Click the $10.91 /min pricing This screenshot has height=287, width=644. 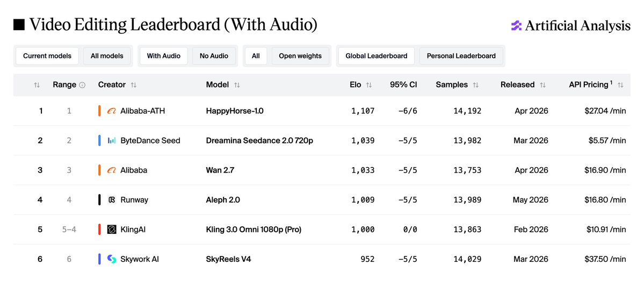(606, 229)
